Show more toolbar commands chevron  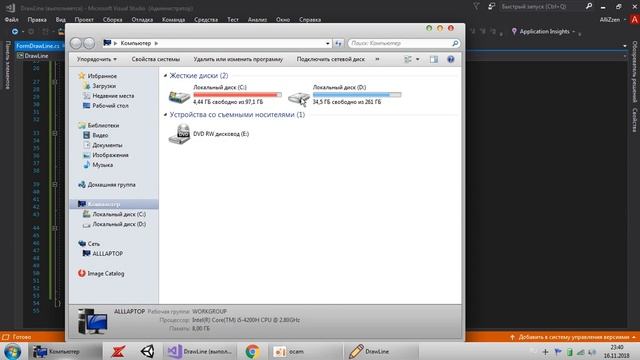377,59
